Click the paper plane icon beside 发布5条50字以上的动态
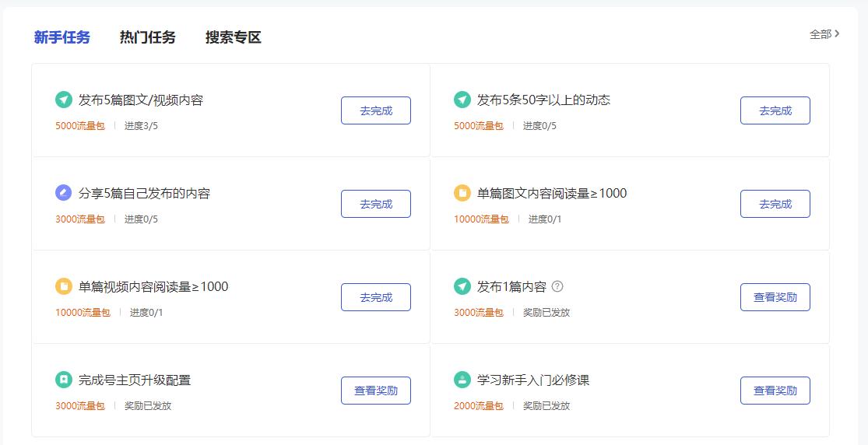This screenshot has height=445, width=868. pos(462,100)
